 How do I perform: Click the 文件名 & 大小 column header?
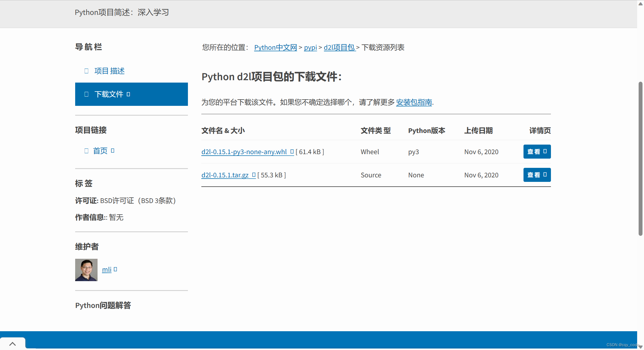click(x=223, y=131)
